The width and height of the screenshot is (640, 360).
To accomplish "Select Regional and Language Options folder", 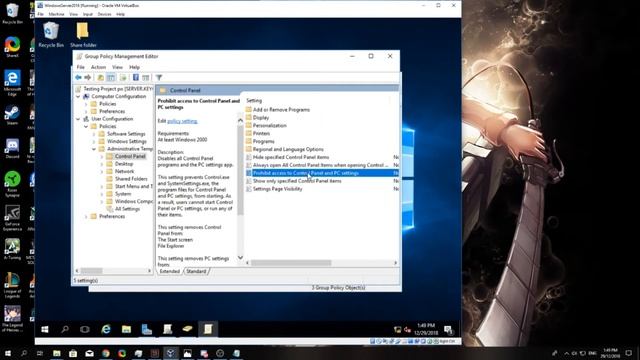I will point(288,149).
